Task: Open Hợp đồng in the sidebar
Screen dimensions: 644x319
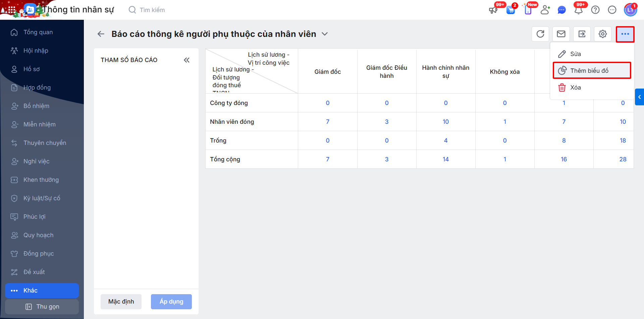Action: [37, 88]
